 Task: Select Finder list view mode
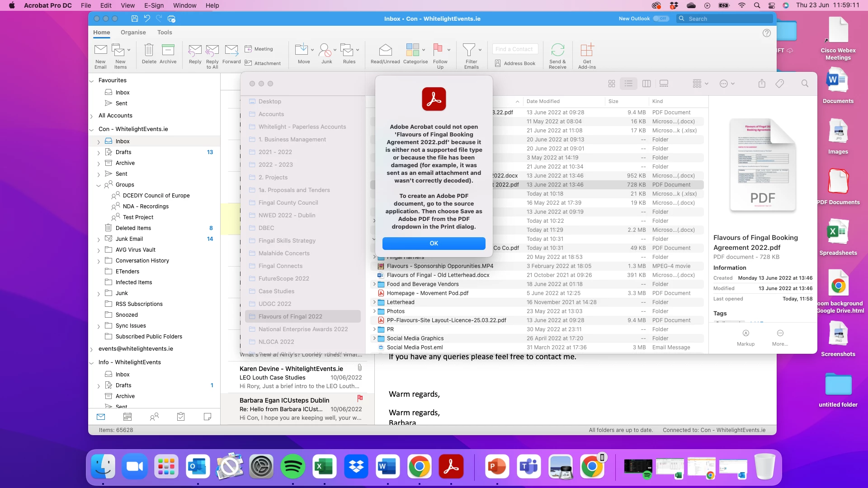coord(628,84)
